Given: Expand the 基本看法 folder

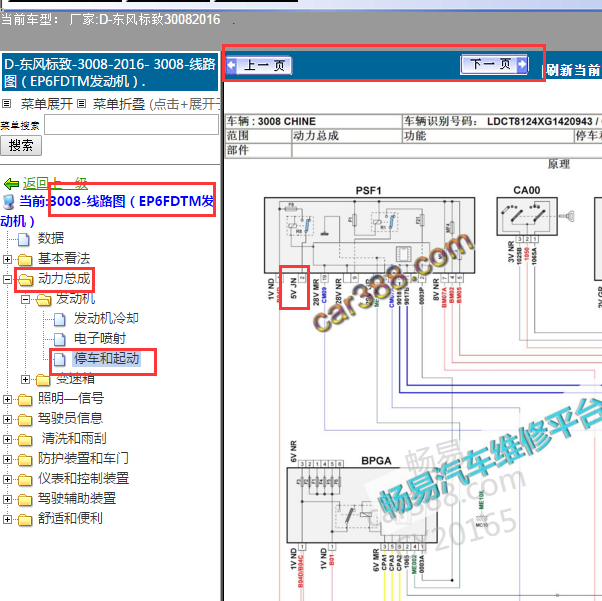Looking at the screenshot, I should click(7, 259).
